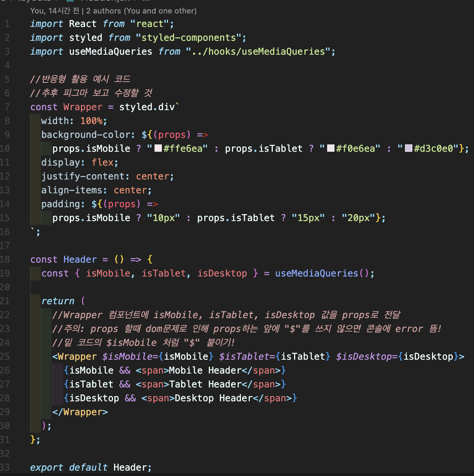Click the comment starting '//밑 코드의 $isMobile'

click(x=143, y=343)
